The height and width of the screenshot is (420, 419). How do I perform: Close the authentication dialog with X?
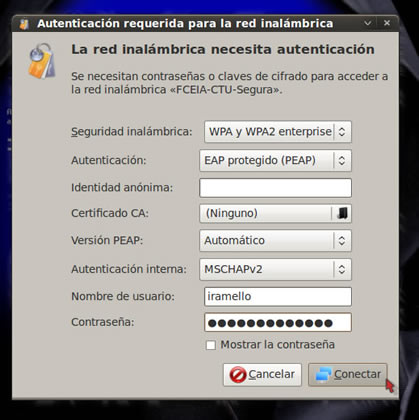coord(387,23)
